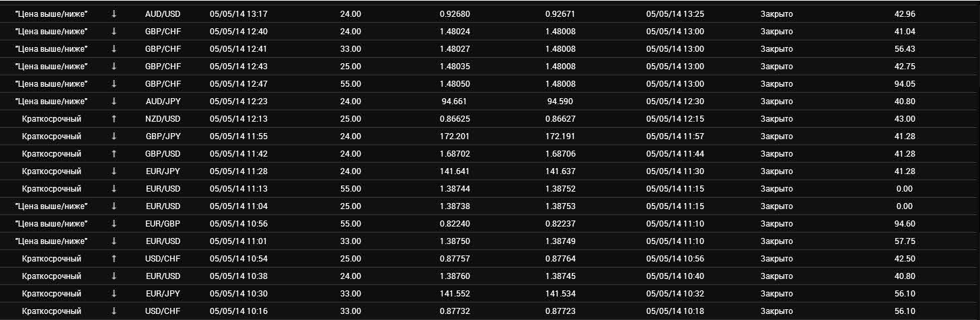
Task: Click the 0.00 payout in the 11:13 row
Action: (x=905, y=189)
